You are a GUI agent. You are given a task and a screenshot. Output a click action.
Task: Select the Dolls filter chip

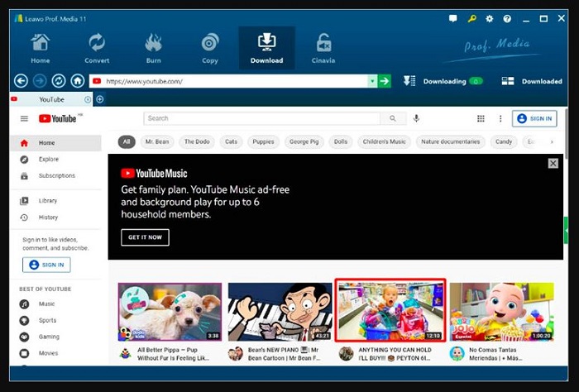coord(341,141)
